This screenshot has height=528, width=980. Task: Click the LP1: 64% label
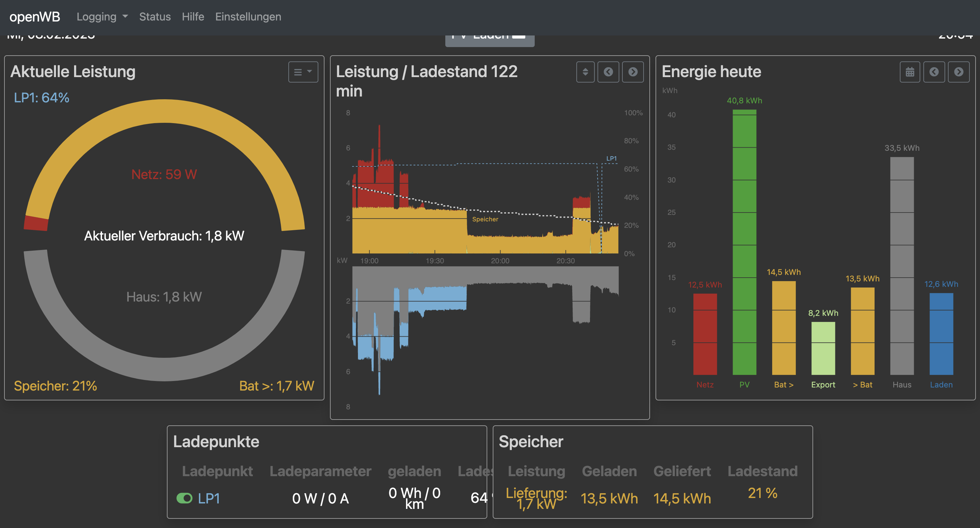(42, 98)
